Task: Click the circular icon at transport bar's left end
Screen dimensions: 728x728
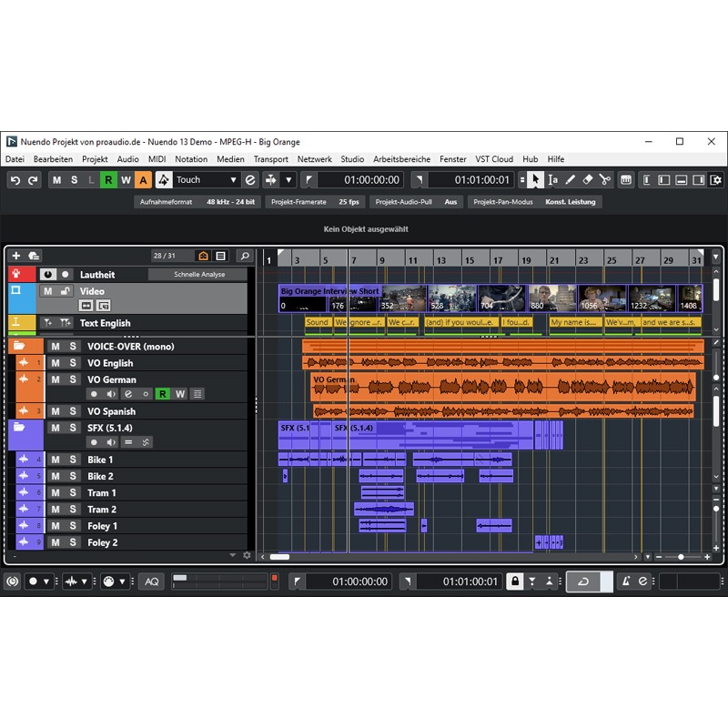Action: pyautogui.click(x=13, y=581)
